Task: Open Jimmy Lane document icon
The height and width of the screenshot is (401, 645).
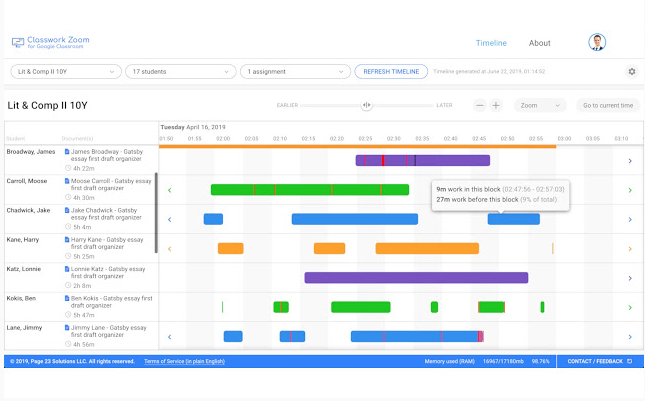Action: [x=67, y=328]
